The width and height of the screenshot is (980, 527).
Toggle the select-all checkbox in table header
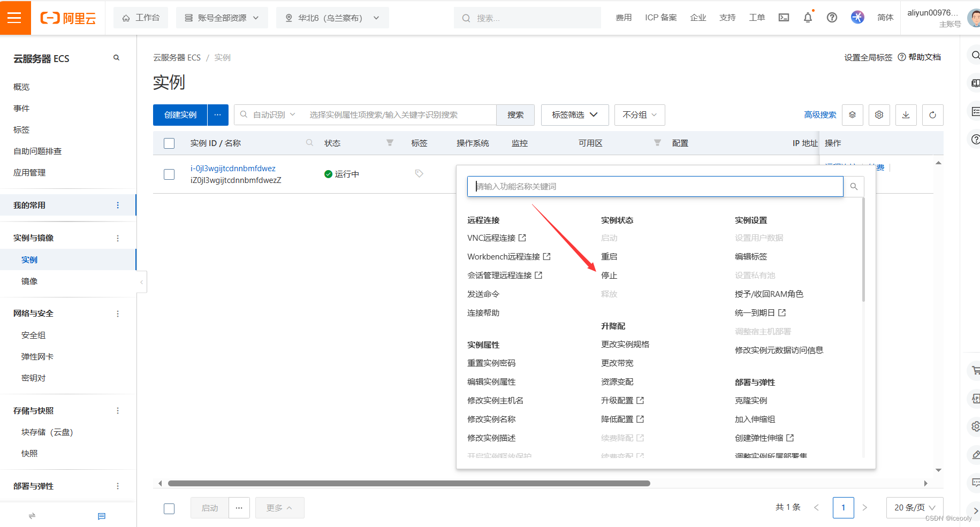[169, 143]
